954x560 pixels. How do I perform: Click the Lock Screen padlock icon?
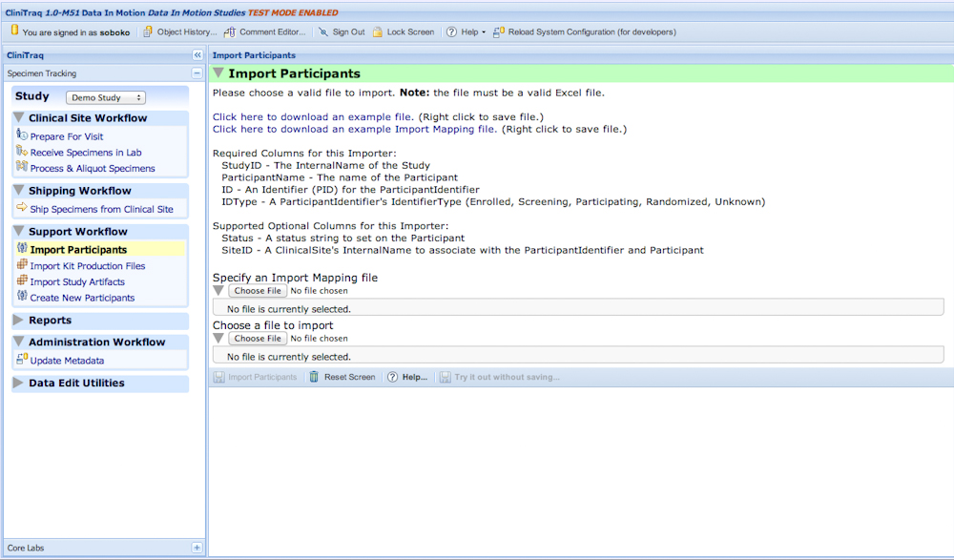pyautogui.click(x=378, y=32)
